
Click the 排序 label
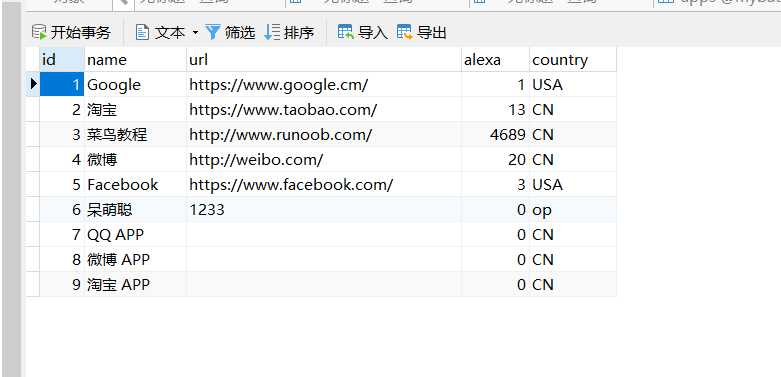[x=299, y=33]
